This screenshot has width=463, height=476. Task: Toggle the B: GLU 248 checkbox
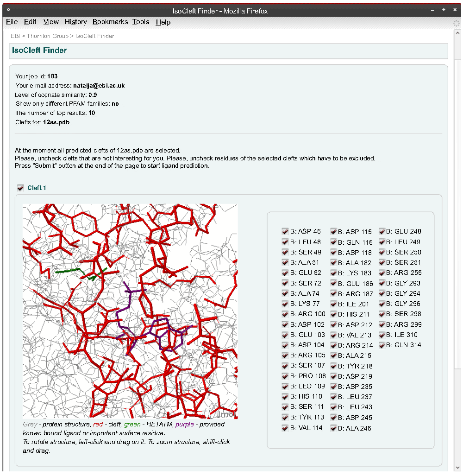tap(382, 231)
